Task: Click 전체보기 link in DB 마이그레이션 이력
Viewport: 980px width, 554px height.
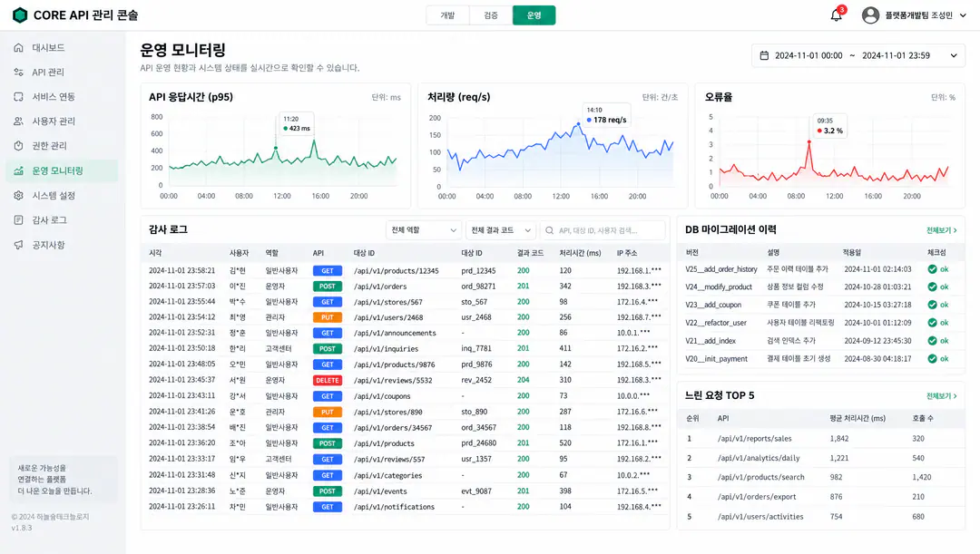Action: coord(941,230)
